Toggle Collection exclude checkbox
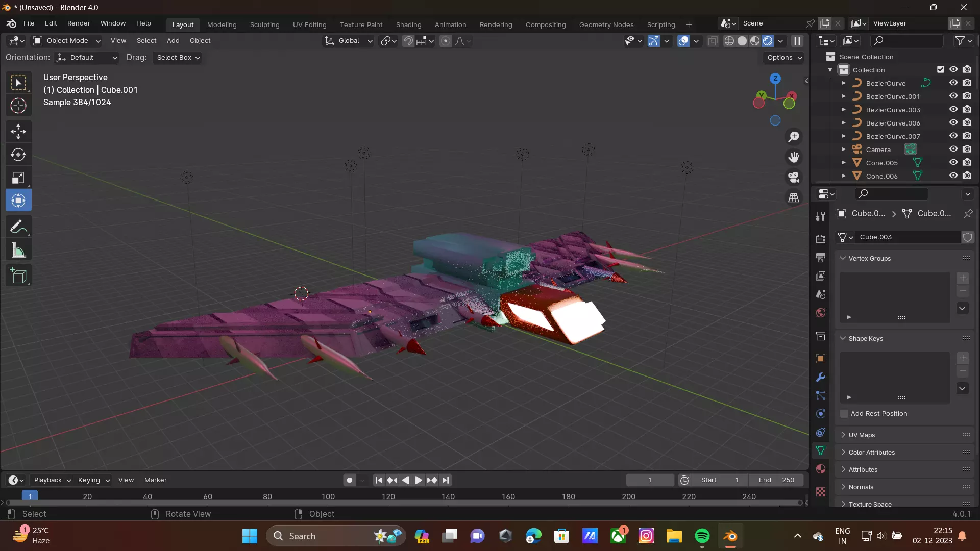 (940, 70)
